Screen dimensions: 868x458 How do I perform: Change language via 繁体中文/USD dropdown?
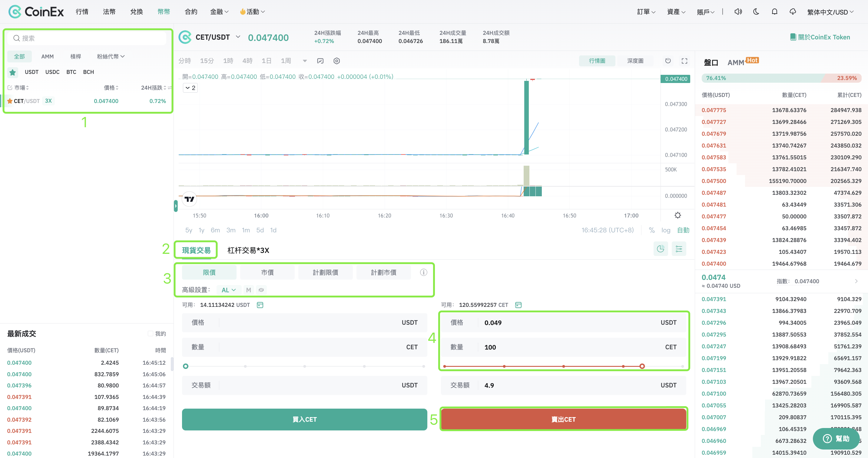pos(830,12)
